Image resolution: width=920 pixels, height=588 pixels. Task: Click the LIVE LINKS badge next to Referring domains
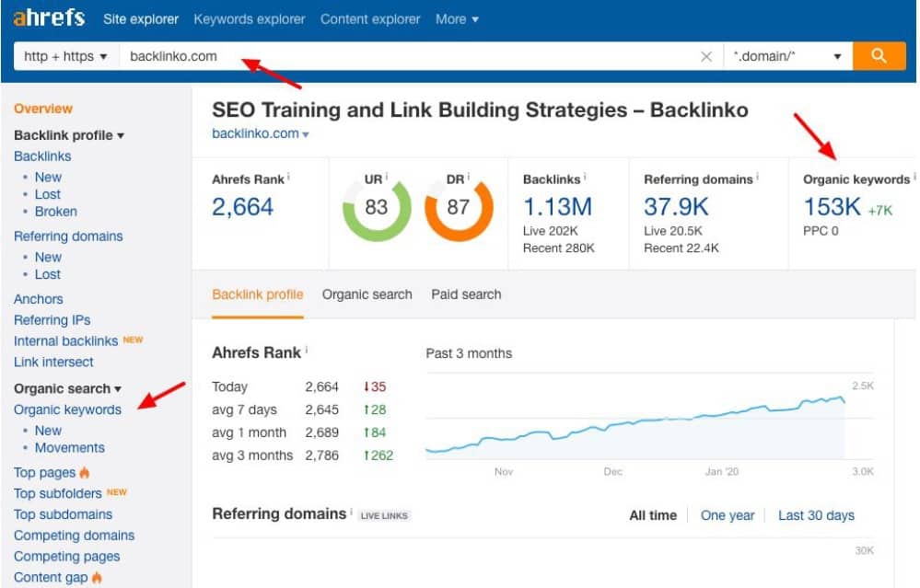(384, 516)
